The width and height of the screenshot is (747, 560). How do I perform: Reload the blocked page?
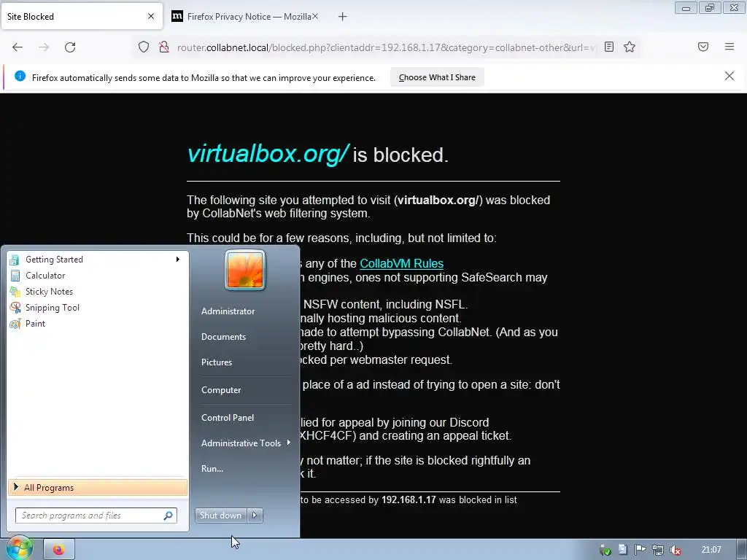click(x=70, y=47)
